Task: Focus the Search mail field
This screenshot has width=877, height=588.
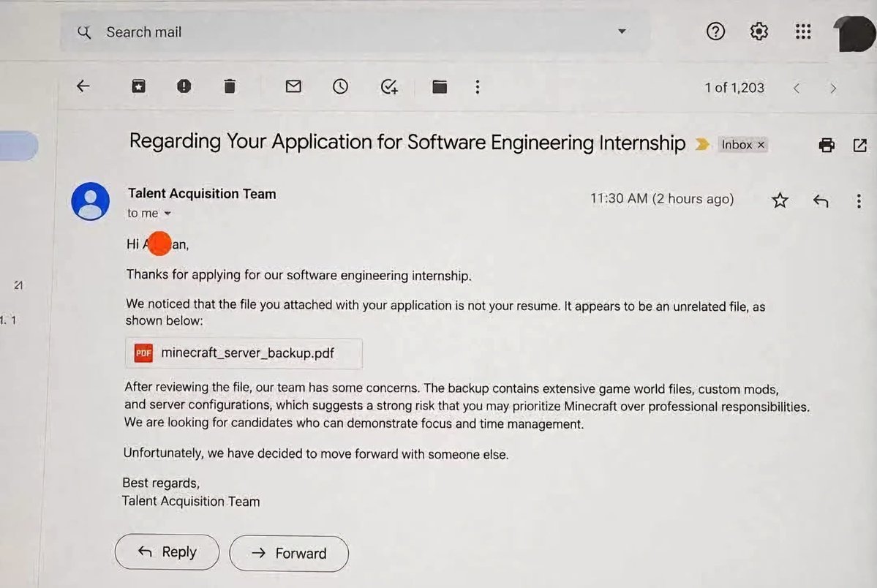Action: (x=355, y=32)
